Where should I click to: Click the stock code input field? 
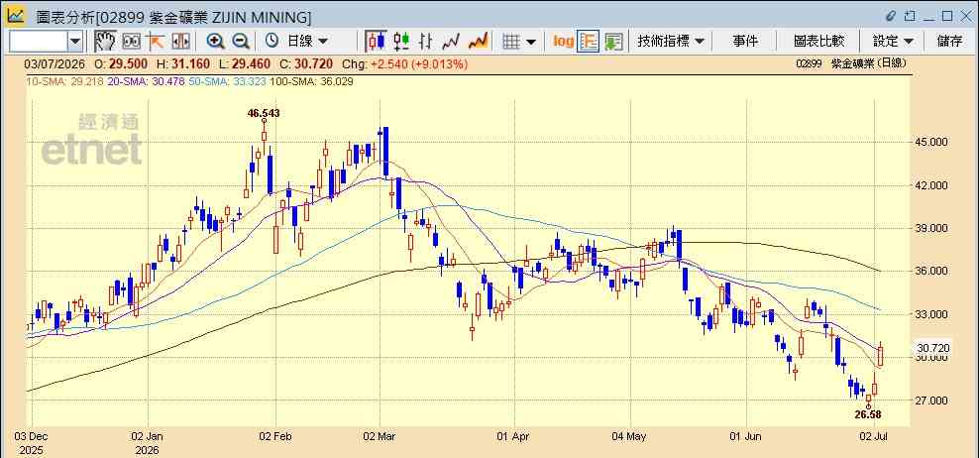pos(39,42)
